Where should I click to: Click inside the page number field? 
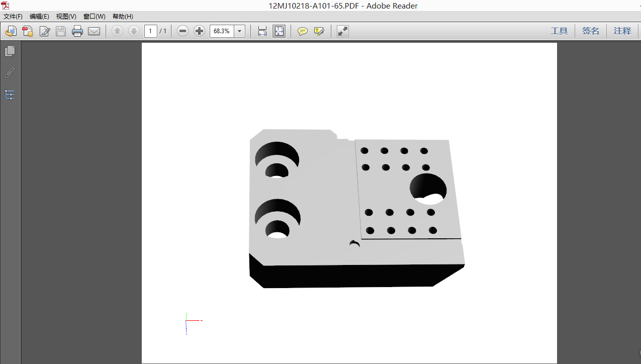[x=150, y=31]
